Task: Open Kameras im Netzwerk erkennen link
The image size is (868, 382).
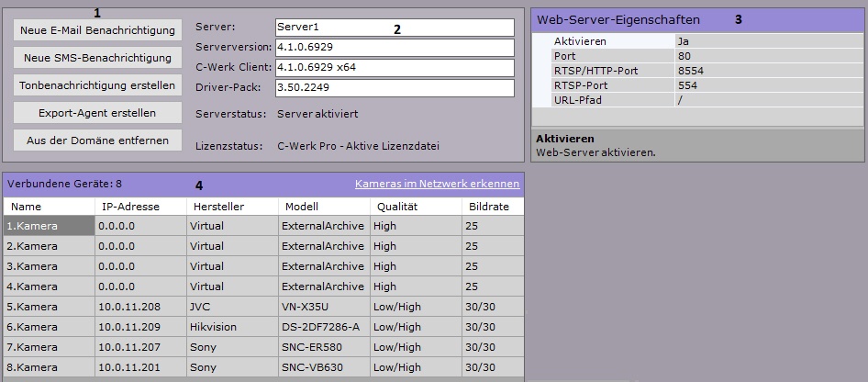Action: [x=437, y=184]
